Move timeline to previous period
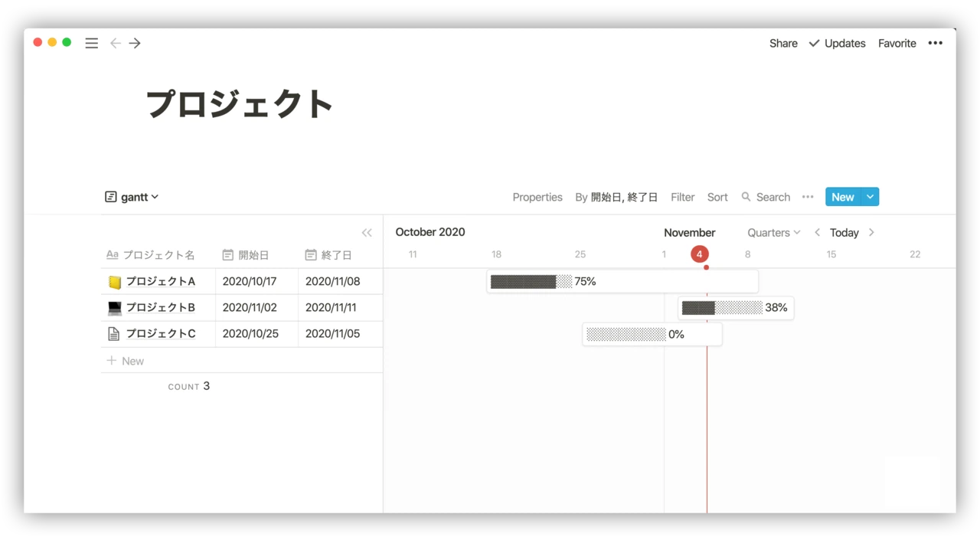The height and width of the screenshot is (537, 980). pyautogui.click(x=817, y=233)
